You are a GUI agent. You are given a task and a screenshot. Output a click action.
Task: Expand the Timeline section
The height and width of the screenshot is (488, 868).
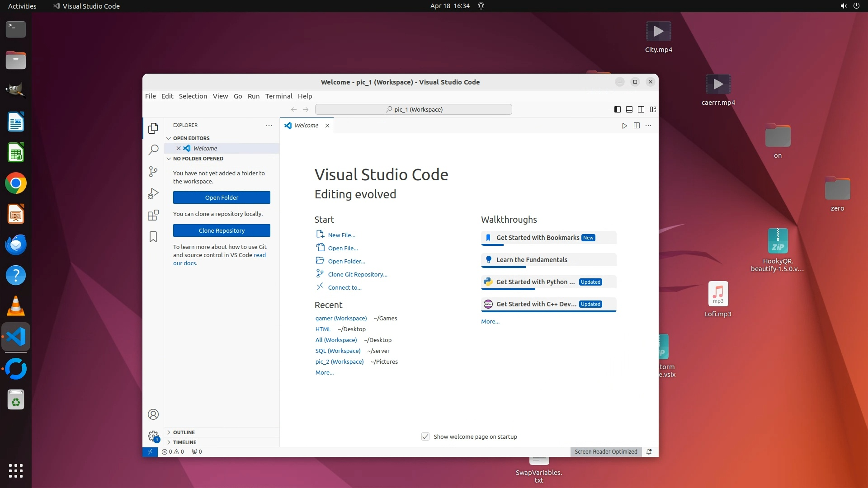pos(184,442)
